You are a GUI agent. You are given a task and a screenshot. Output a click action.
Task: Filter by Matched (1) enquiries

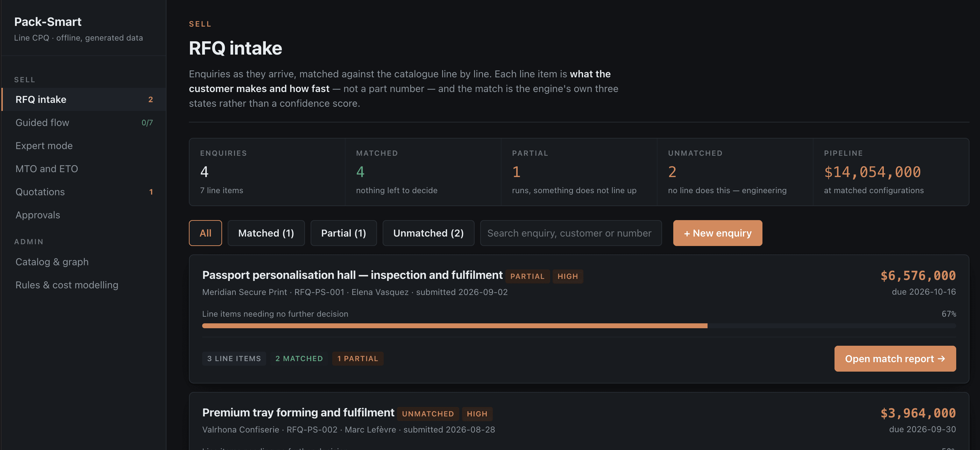pyautogui.click(x=266, y=233)
